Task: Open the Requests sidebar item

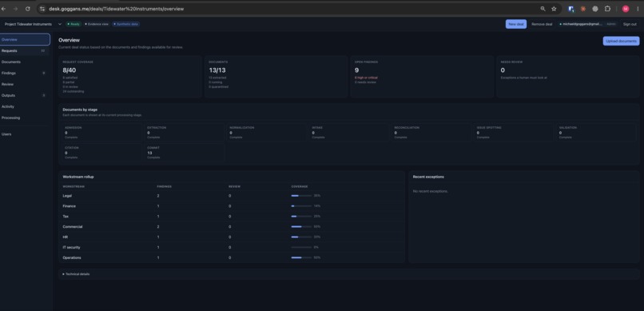Action: 25,51
